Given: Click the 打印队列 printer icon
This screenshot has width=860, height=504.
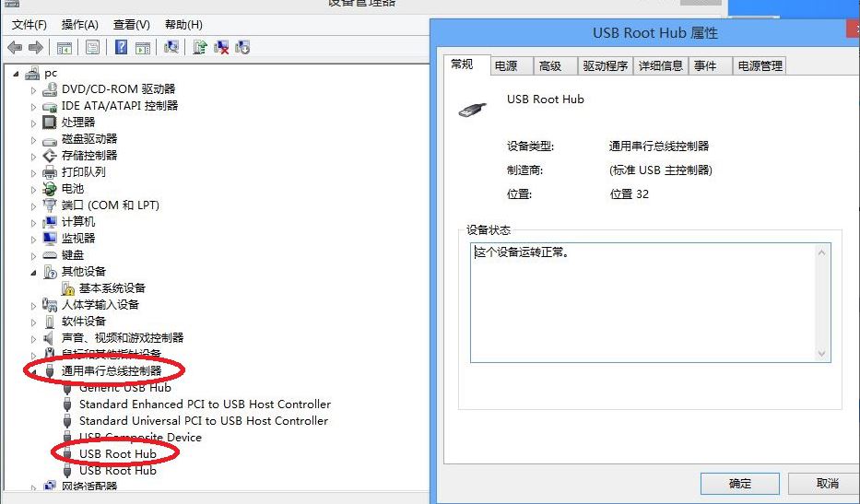Looking at the screenshot, I should pyautogui.click(x=50, y=172).
